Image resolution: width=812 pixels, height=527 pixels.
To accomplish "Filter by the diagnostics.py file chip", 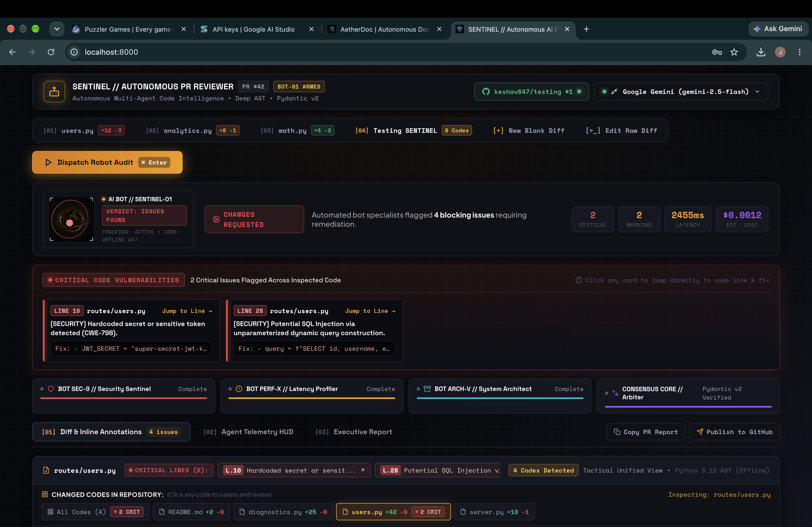I will [x=283, y=512].
